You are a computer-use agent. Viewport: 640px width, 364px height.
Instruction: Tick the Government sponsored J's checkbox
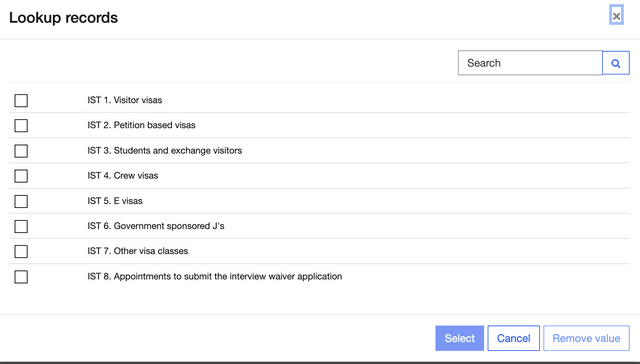coord(21,226)
